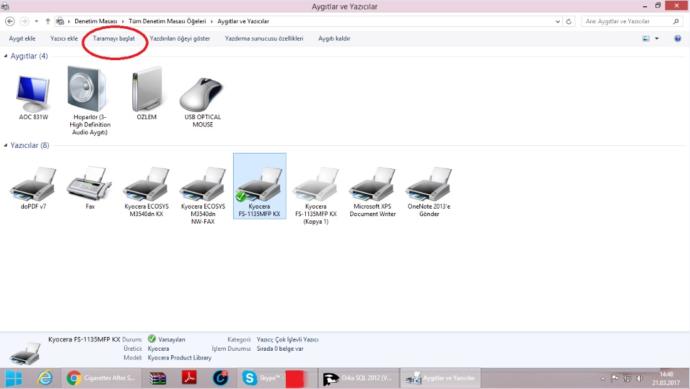Click the view options icon

pyautogui.click(x=646, y=39)
